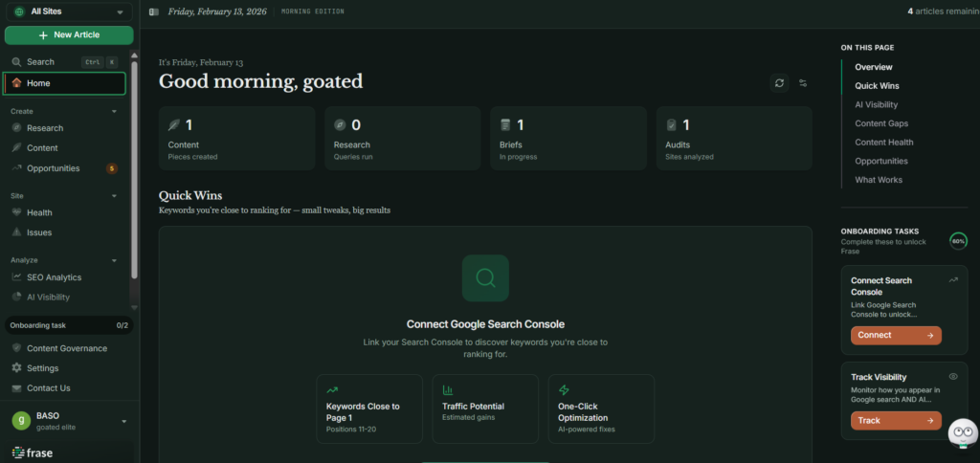Image resolution: width=980 pixels, height=463 pixels.
Task: Expand the All Sites dropdown
Action: coord(68,12)
